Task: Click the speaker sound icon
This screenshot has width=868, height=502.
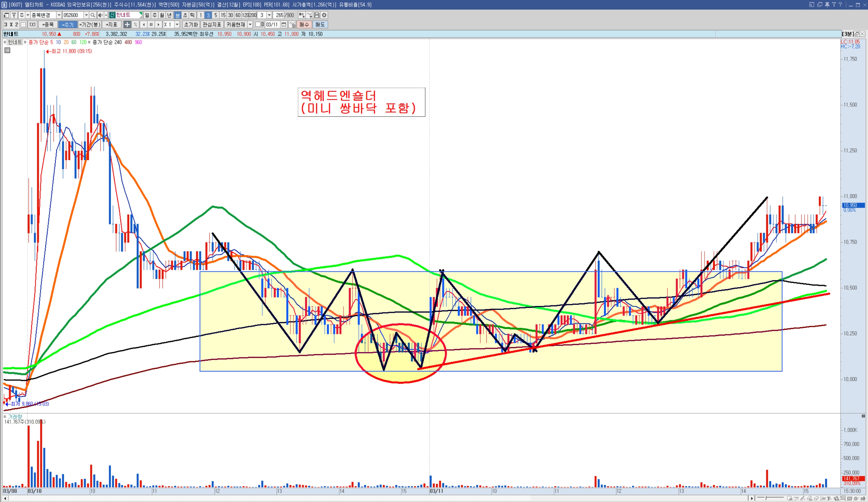Action: coord(100,15)
